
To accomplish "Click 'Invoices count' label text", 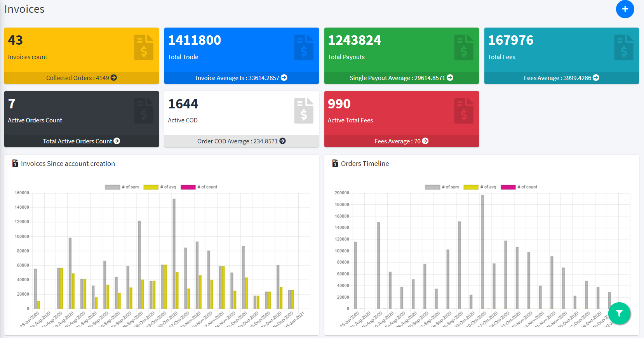I will [28, 57].
